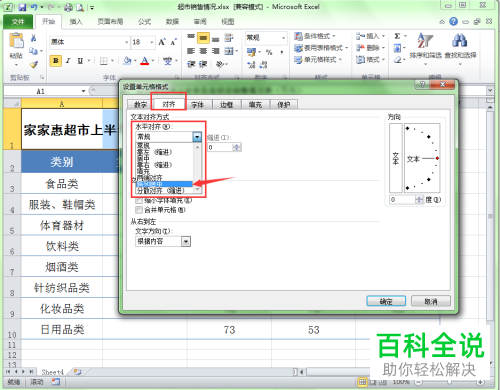Click the Copy icon in the clipboard group
Viewport: 500px width, 390px height.
33,51
